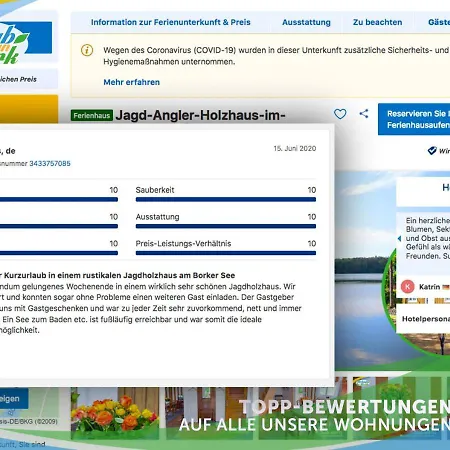Click the review date 15. Juni 2020
Image resolution: width=450 pixels, height=450 pixels.
point(295,149)
